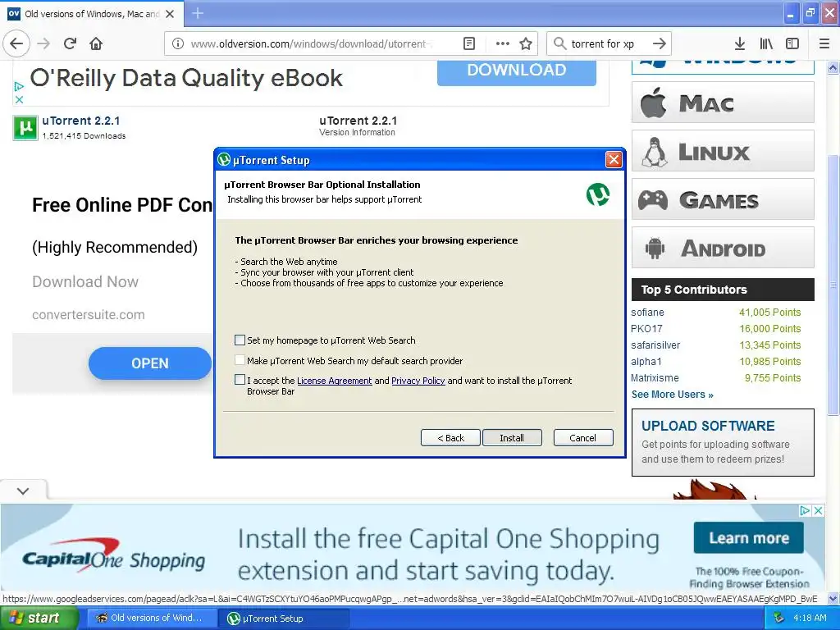
Task: Open contributor sofiane profile
Action: (648, 313)
